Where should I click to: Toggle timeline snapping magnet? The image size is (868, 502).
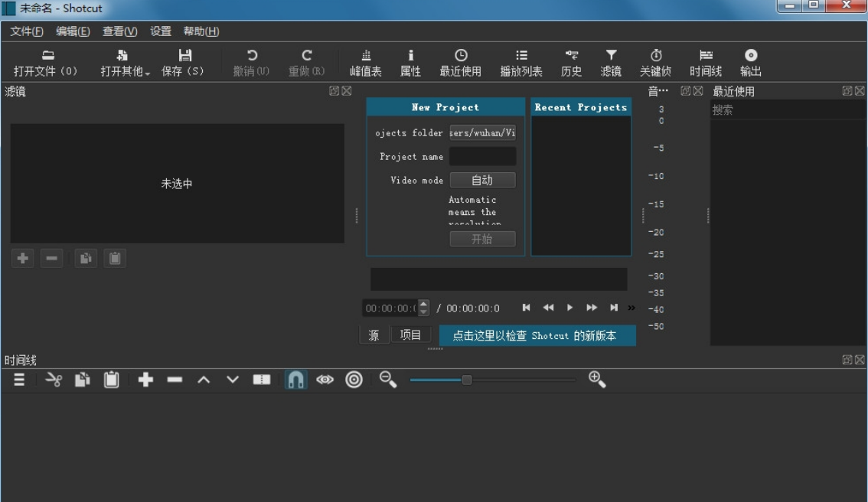(295, 380)
